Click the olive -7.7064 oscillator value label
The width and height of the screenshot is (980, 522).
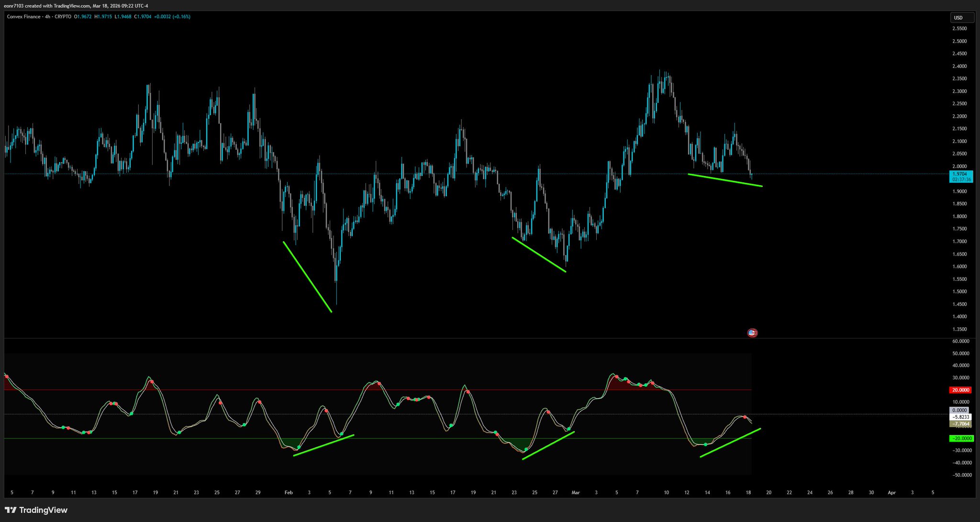tap(960, 424)
